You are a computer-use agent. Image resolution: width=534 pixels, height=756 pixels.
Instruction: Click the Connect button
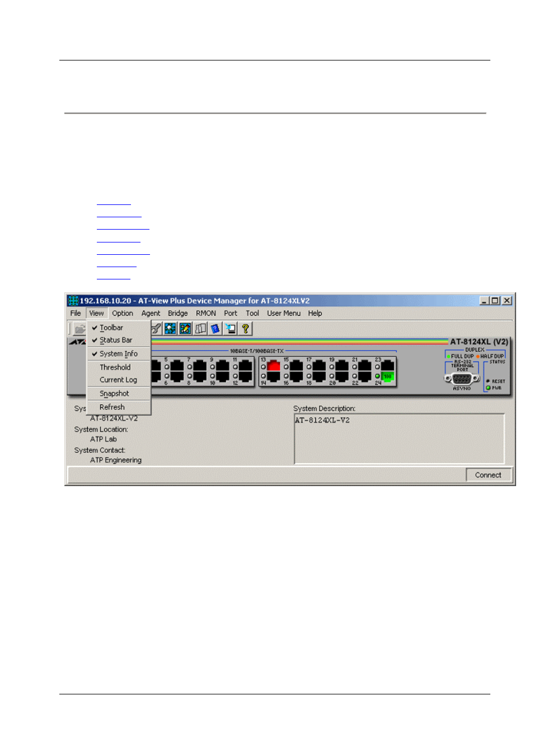point(488,475)
